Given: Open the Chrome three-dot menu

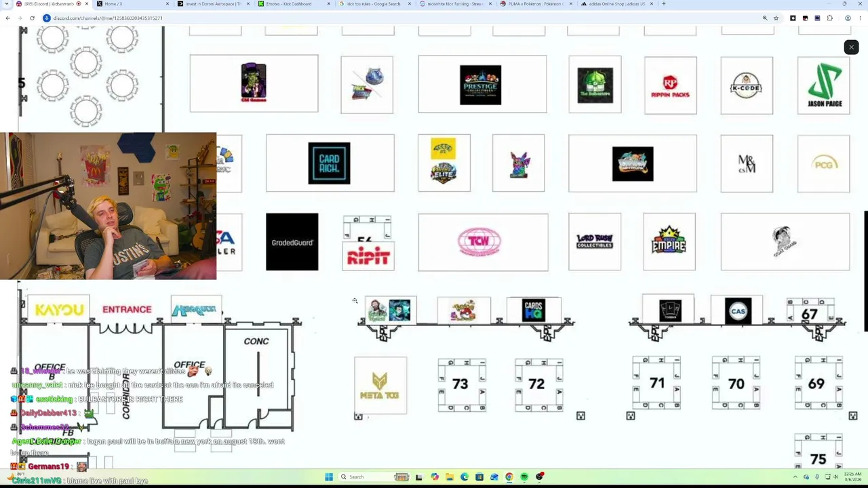Looking at the screenshot, I should (860, 18).
